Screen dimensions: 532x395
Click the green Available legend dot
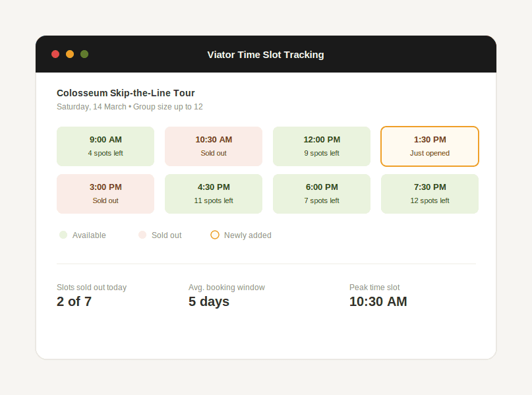(x=63, y=235)
